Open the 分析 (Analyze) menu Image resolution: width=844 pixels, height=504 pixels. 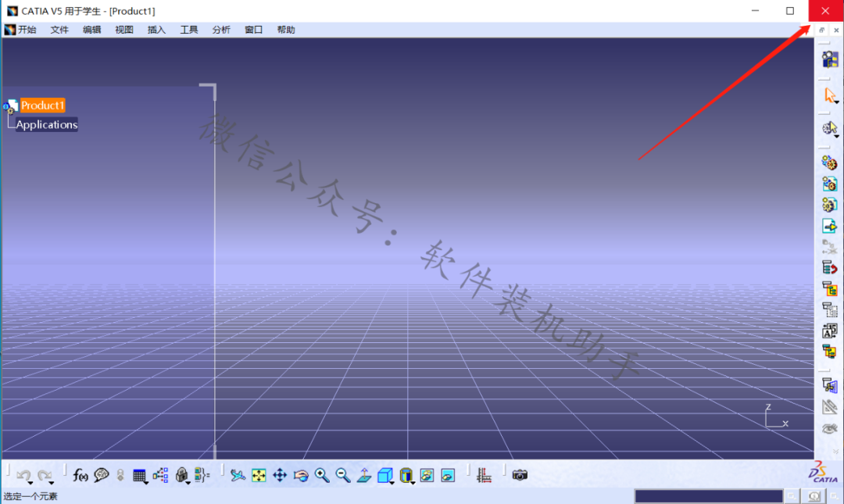221,30
